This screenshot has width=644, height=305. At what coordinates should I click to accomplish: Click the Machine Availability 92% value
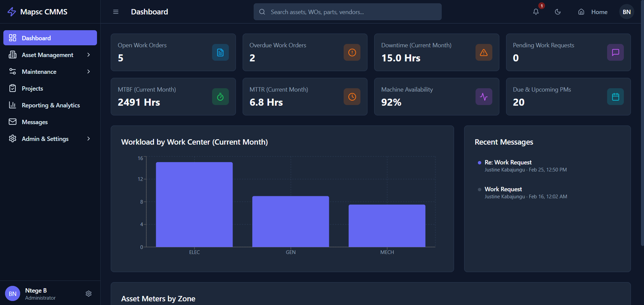coord(391,102)
